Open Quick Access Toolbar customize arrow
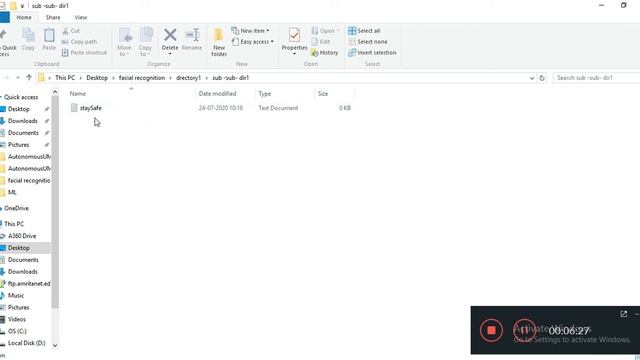Image resolution: width=640 pixels, height=360 pixels. click(22, 6)
